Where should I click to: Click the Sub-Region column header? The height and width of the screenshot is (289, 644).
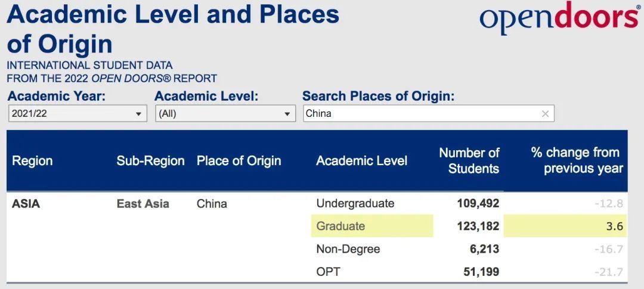pyautogui.click(x=150, y=160)
